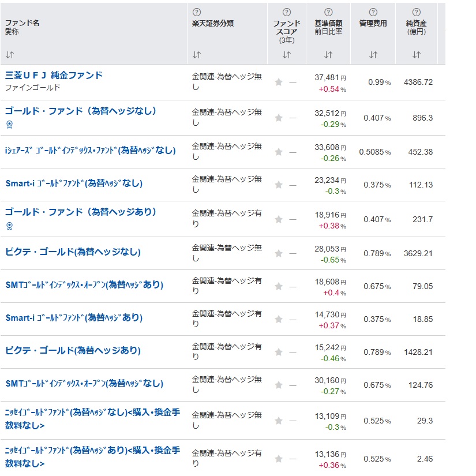The image size is (476, 476).
Task: Click the help icon above 純資産
Action: [416, 12]
